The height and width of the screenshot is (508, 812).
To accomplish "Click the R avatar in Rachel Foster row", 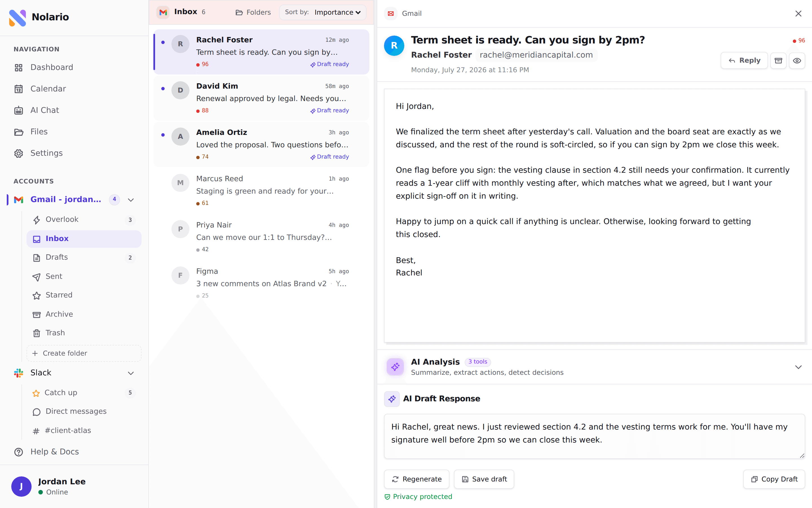I will (180, 44).
